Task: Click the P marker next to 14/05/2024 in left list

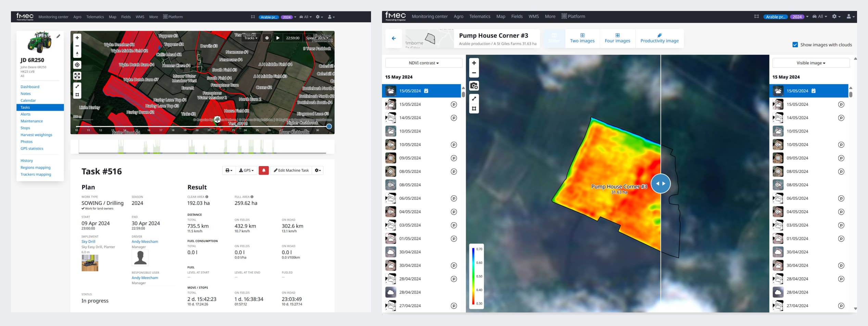Action: pyautogui.click(x=454, y=118)
